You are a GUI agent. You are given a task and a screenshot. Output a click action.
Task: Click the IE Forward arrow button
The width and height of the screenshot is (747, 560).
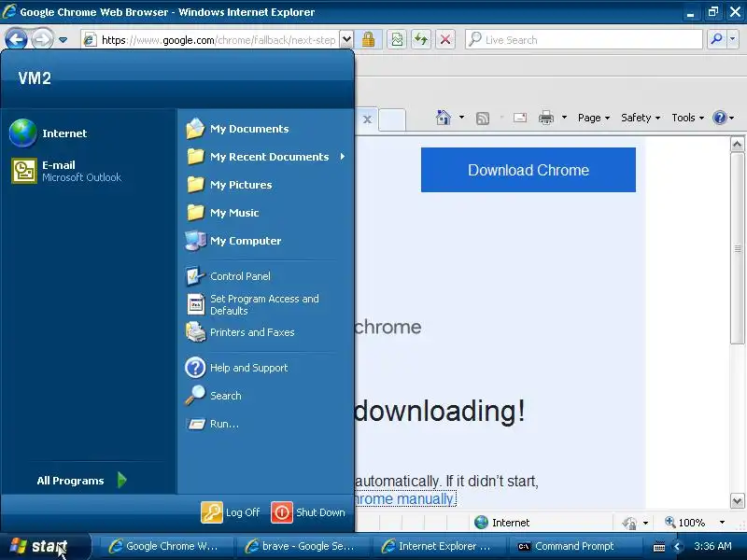click(x=43, y=39)
